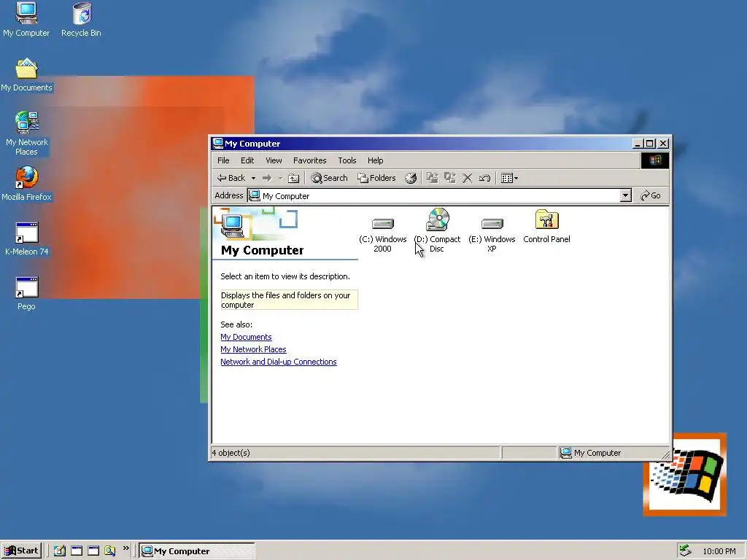The image size is (747, 560).
Task: Select the K-Meleon 74 desktop shortcut
Action: tap(27, 238)
